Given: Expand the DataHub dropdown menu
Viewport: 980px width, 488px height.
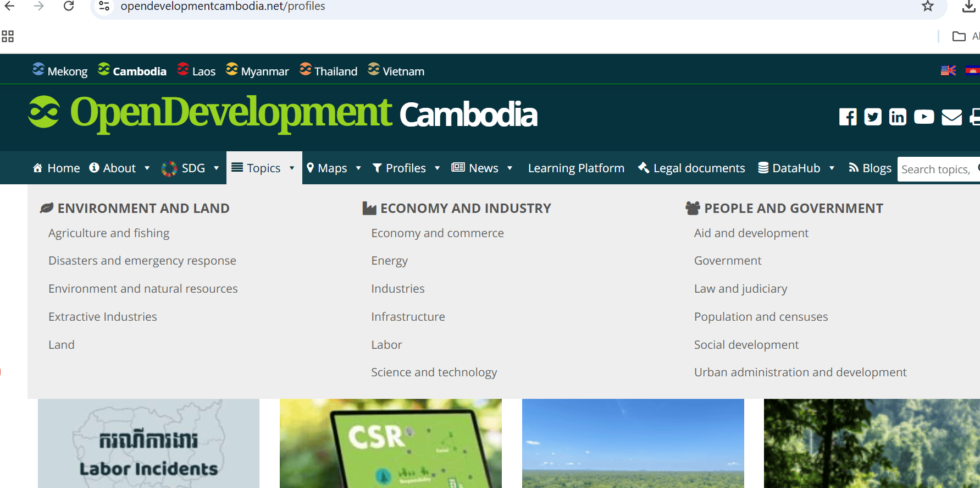Looking at the screenshot, I should [x=832, y=168].
